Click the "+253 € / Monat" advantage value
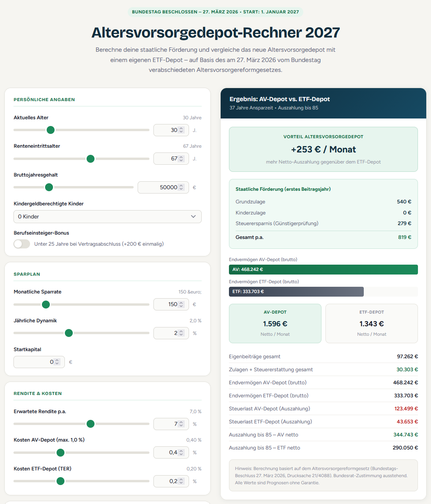This screenshot has height=504, width=431. click(323, 149)
